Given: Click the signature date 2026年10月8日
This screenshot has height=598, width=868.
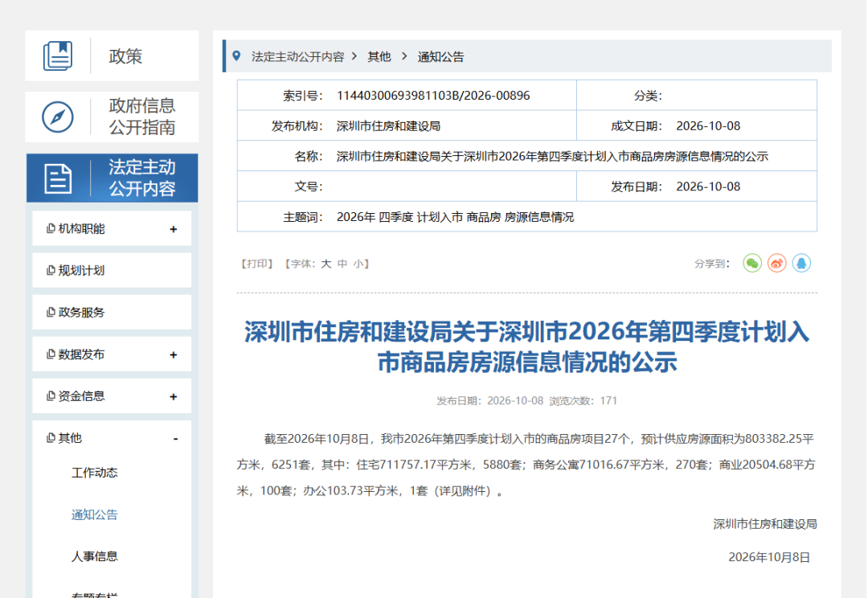Looking at the screenshot, I should coord(769,557).
